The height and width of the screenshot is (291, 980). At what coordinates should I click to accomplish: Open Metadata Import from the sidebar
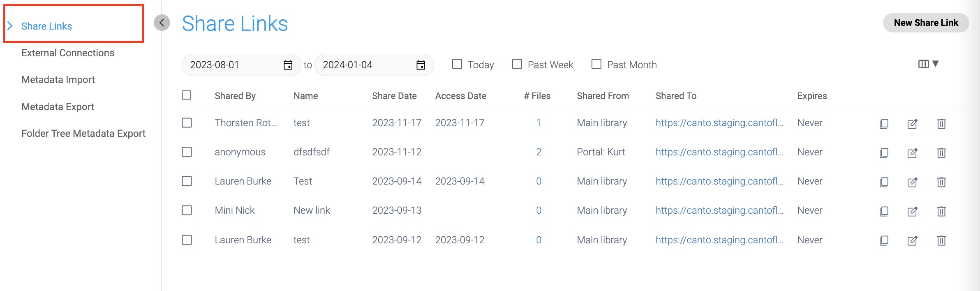click(x=58, y=80)
